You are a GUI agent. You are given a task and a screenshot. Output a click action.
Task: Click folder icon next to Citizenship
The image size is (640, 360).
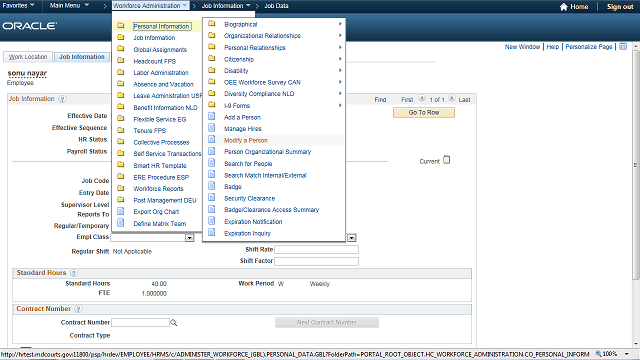click(212, 59)
